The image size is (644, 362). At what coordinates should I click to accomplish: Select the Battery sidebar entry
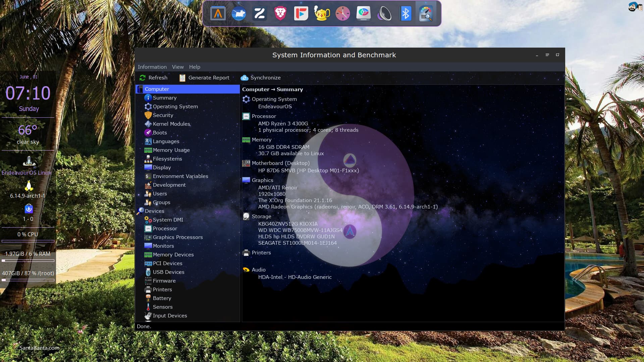click(162, 298)
